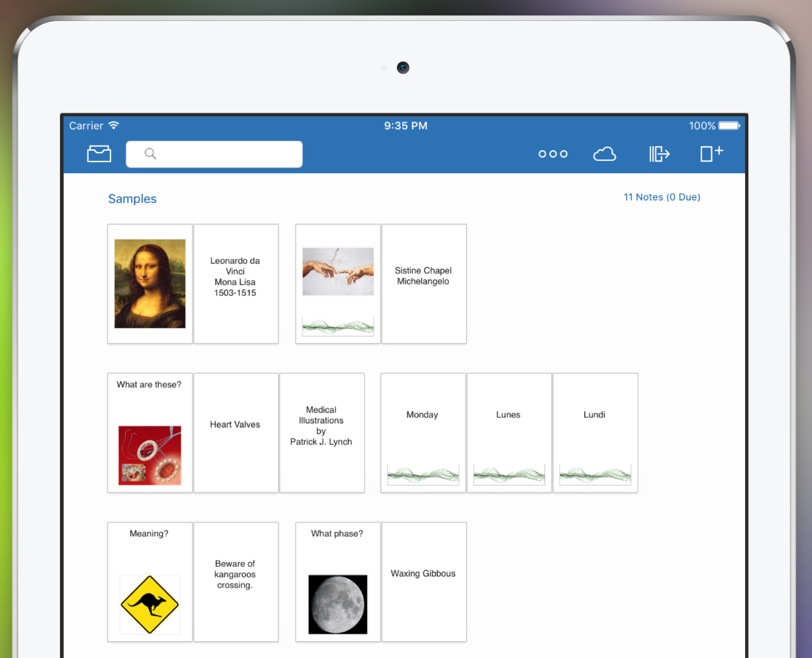Viewport: 812px width, 658px height.
Task: Open the Sistine Chapel Michelangelo card
Action: pos(424,284)
